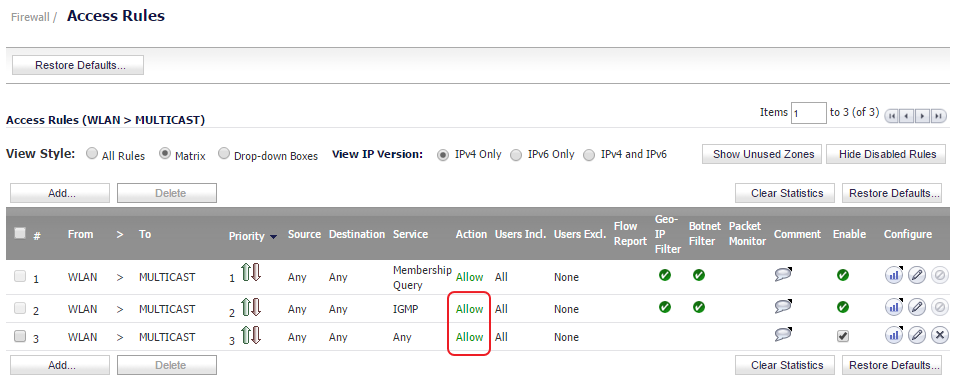
Task: Go to first page of items
Action: (x=892, y=115)
